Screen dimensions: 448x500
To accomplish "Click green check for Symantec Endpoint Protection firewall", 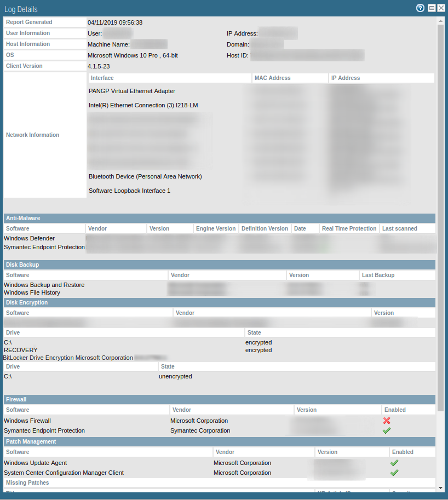I will [x=387, y=430].
